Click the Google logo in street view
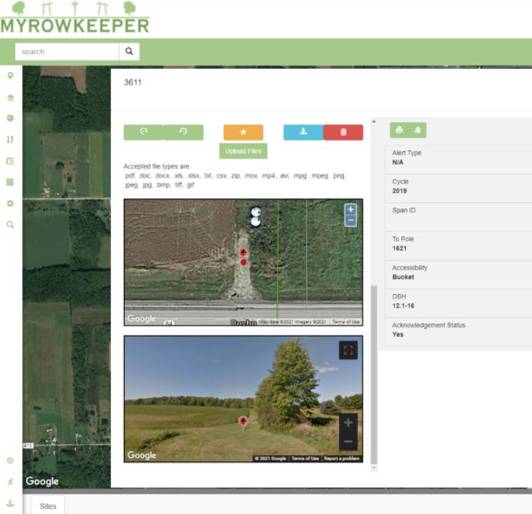 (141, 455)
